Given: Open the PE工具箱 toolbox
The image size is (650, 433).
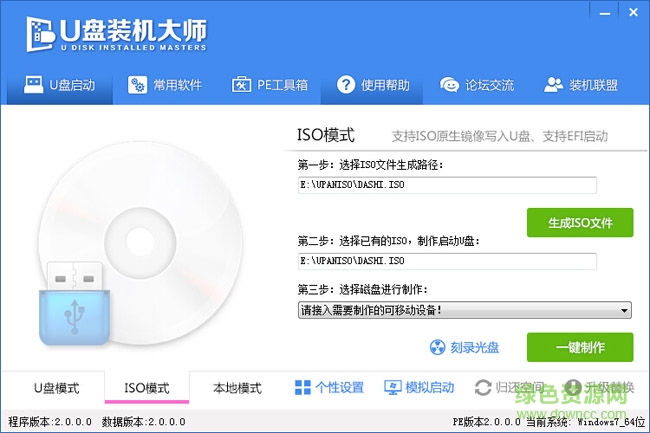Looking at the screenshot, I should click(x=269, y=84).
